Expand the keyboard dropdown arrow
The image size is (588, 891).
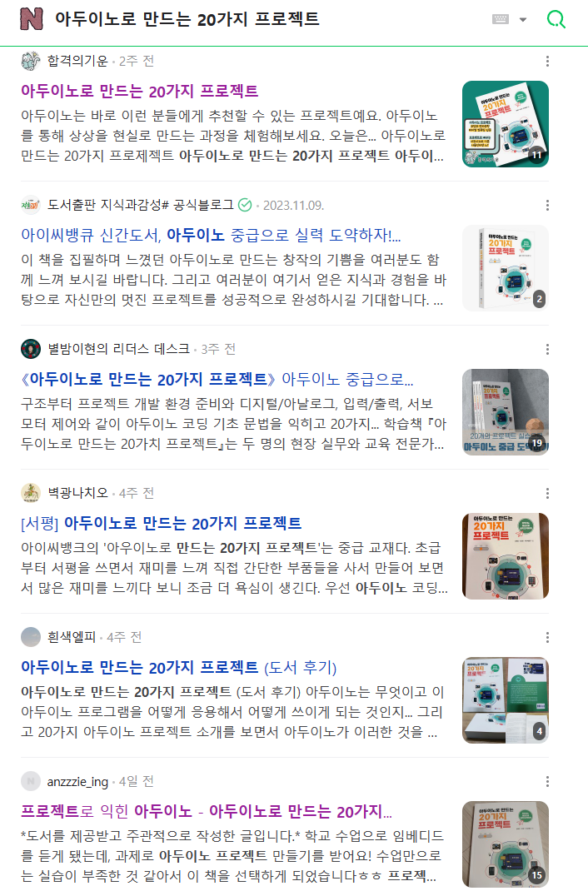[523, 20]
